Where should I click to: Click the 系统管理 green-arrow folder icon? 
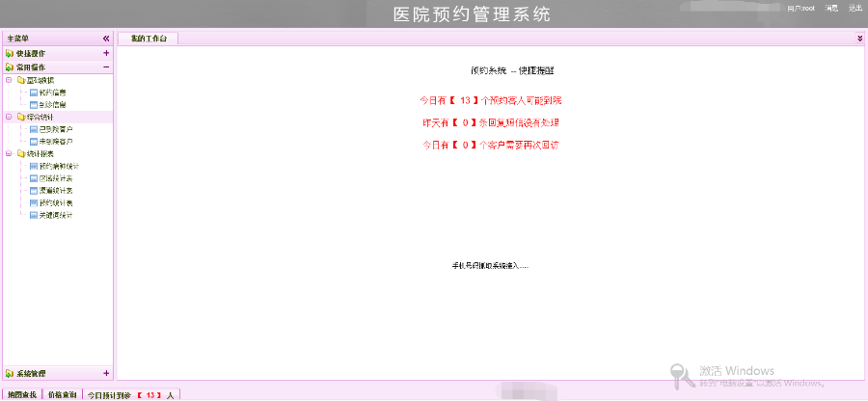click(x=10, y=373)
